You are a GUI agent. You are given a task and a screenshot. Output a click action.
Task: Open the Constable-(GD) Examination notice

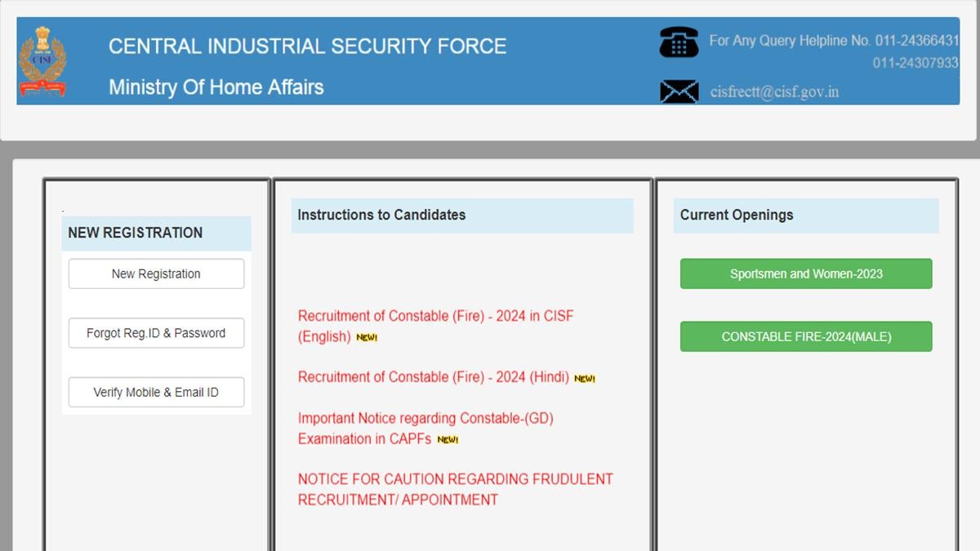tap(425, 419)
